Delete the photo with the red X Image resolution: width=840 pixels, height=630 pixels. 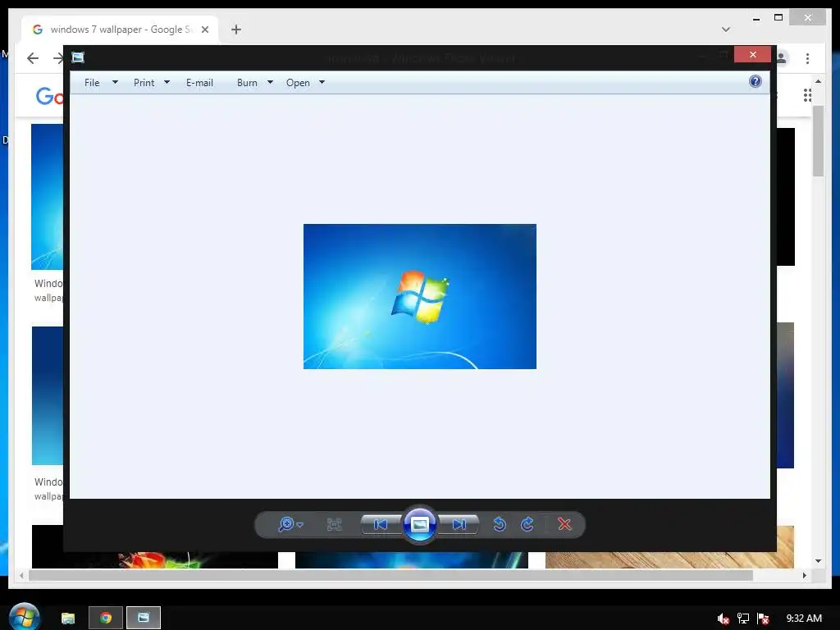pos(564,524)
